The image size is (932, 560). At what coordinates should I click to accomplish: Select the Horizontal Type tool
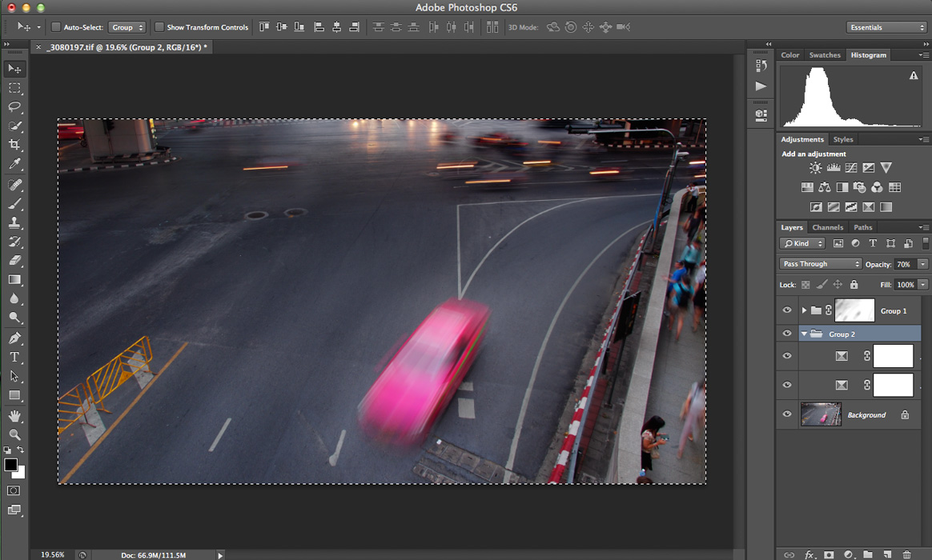click(x=14, y=357)
